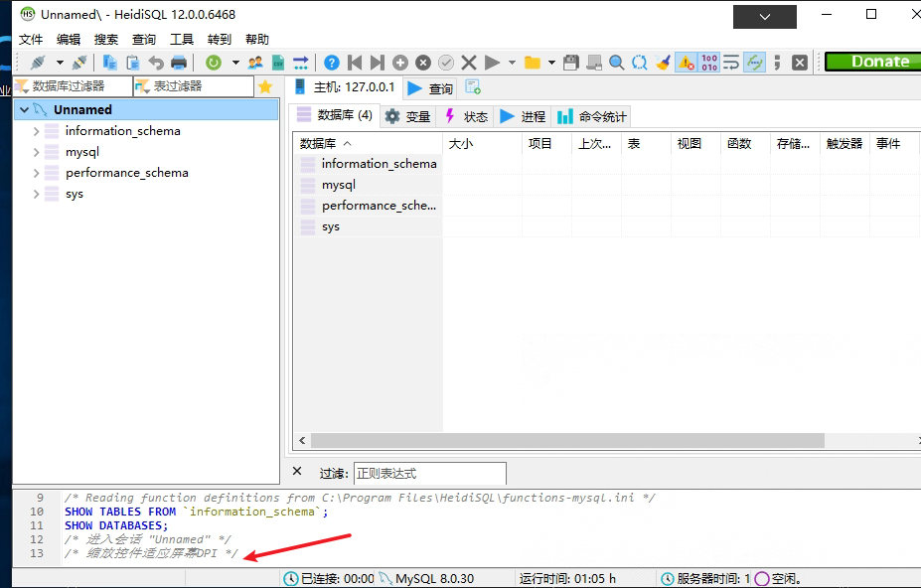Open the 查询 menu
Screen dimensions: 921x588
pyautogui.click(x=144, y=40)
